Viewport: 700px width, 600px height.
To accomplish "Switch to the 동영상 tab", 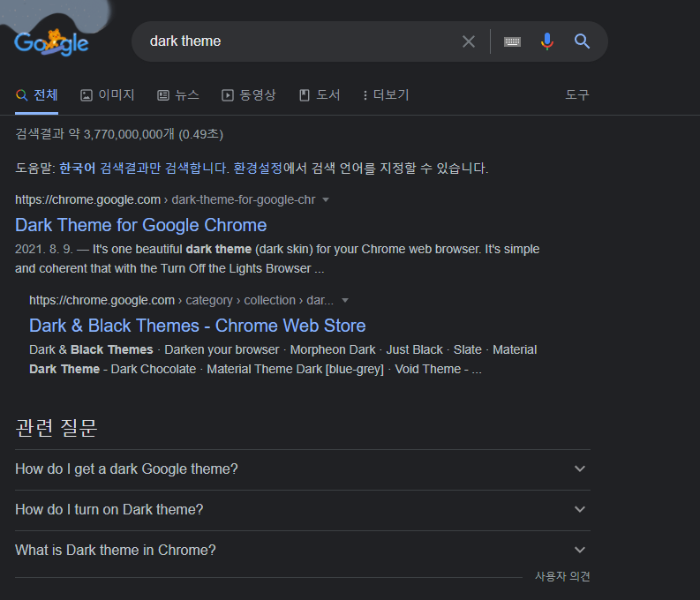I will click(x=249, y=95).
